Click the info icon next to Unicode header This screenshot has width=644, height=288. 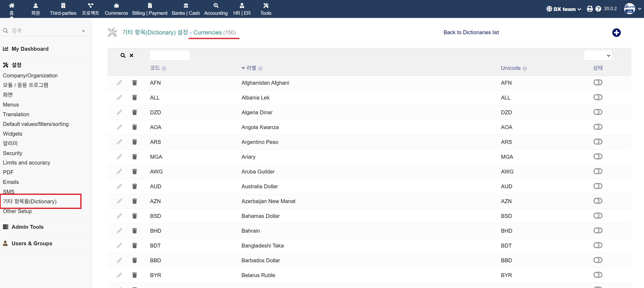(525, 68)
